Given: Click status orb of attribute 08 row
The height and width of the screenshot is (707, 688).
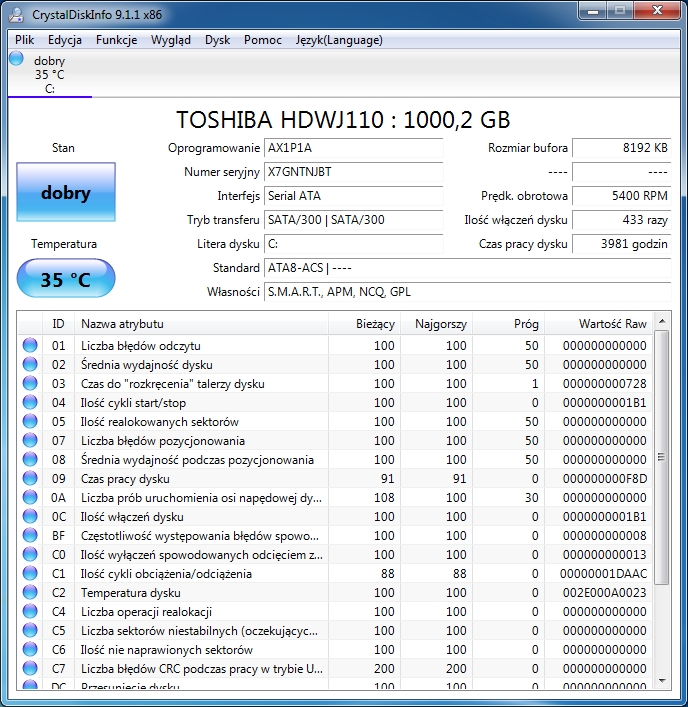Looking at the screenshot, I should click(30, 459).
